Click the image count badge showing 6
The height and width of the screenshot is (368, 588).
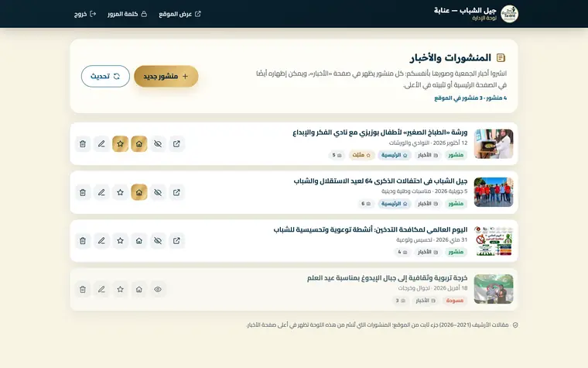tap(366, 204)
